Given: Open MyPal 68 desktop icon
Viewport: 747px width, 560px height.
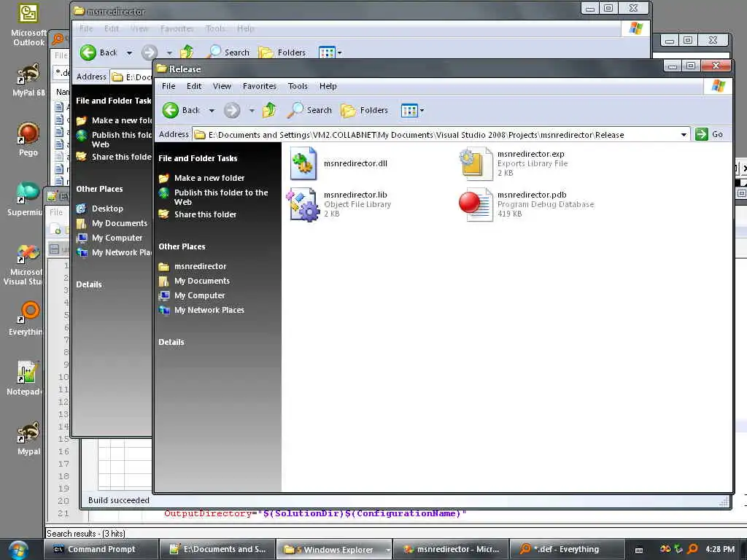Looking at the screenshot, I should click(x=28, y=79).
